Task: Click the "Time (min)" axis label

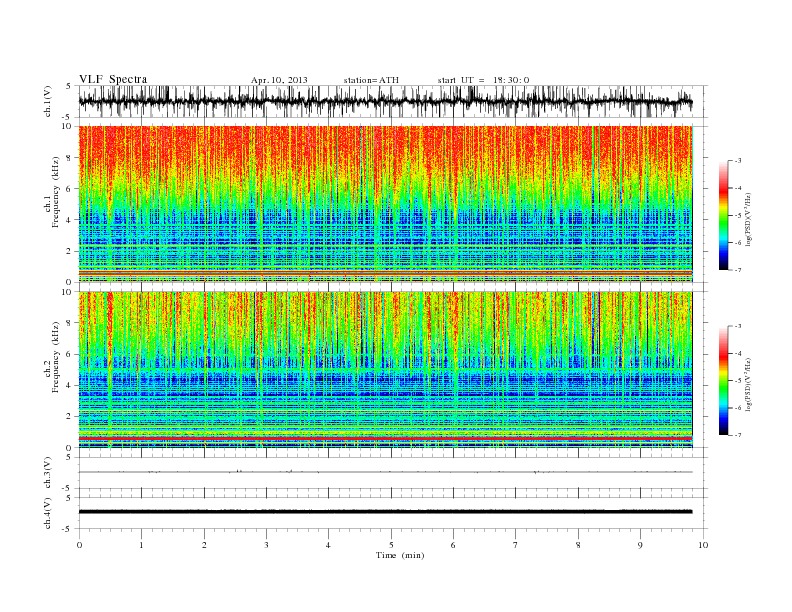Action: click(x=400, y=555)
